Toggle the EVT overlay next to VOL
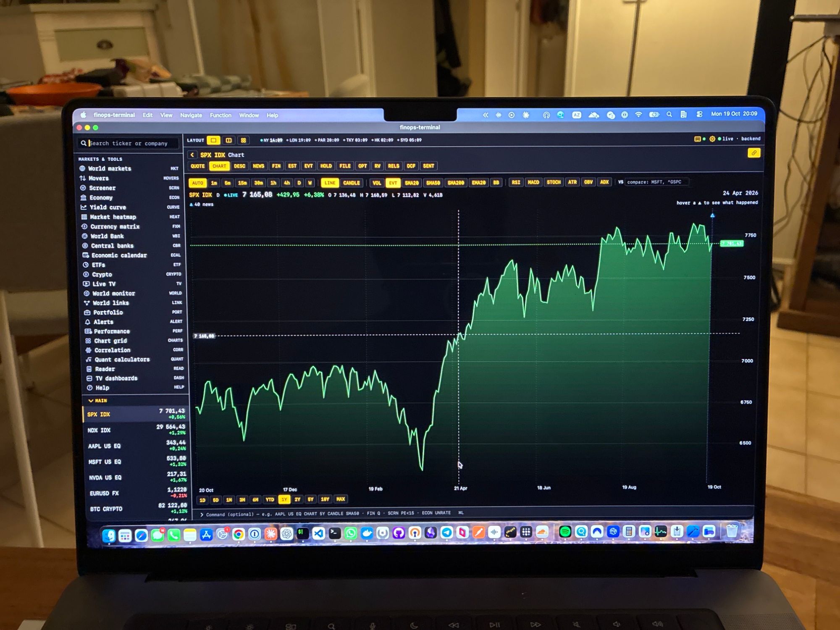 coord(393,183)
